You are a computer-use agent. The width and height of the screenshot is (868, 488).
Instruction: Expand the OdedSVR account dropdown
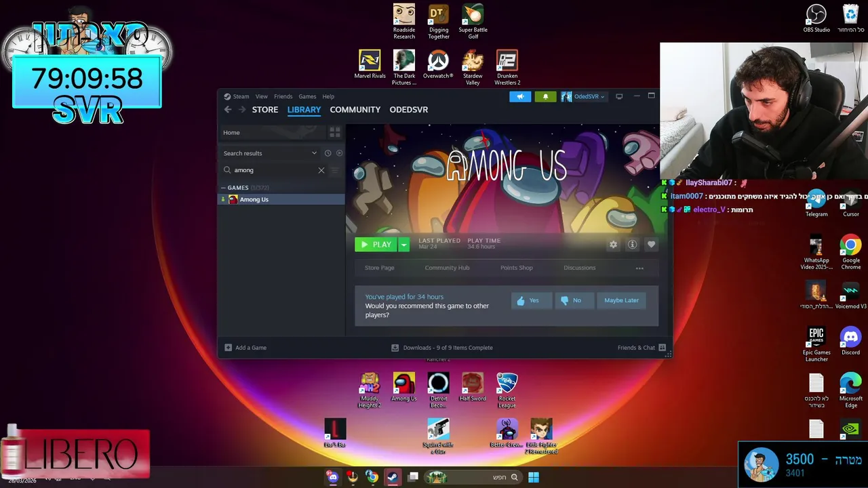point(583,96)
